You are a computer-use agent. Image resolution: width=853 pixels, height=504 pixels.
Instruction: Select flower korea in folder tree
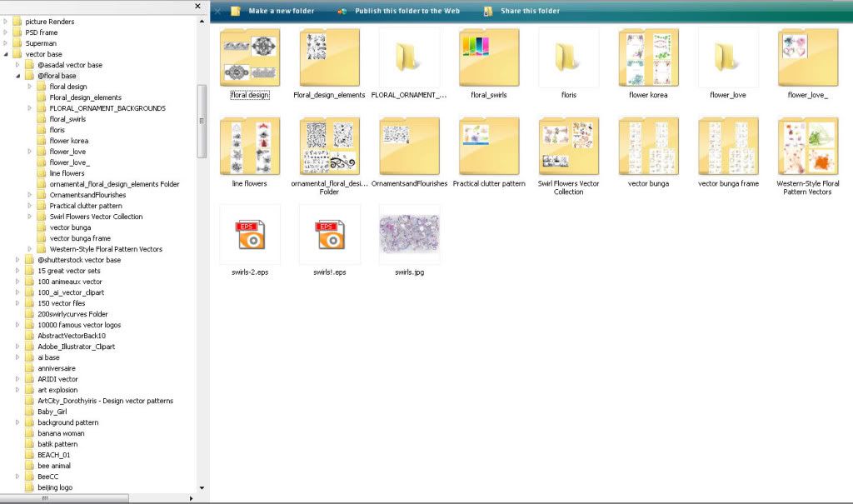click(68, 141)
